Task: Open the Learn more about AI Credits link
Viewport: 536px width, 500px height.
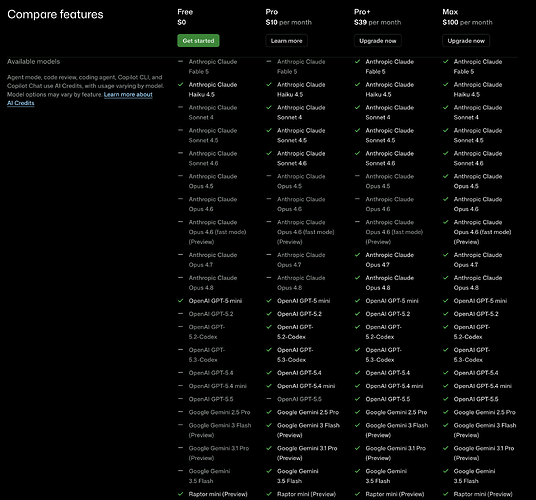Action: [80, 99]
